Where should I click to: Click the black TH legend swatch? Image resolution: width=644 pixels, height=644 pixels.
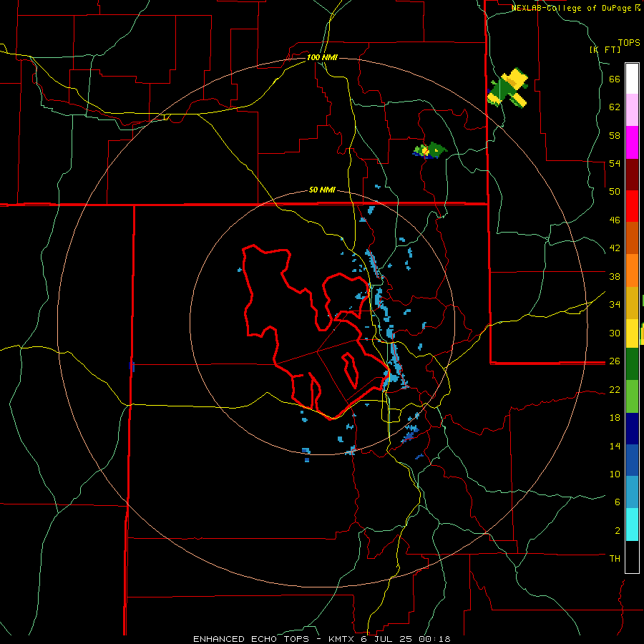coord(632,557)
